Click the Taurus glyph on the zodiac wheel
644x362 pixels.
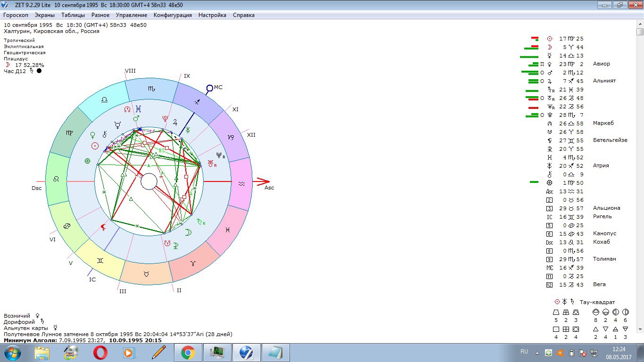click(x=147, y=273)
